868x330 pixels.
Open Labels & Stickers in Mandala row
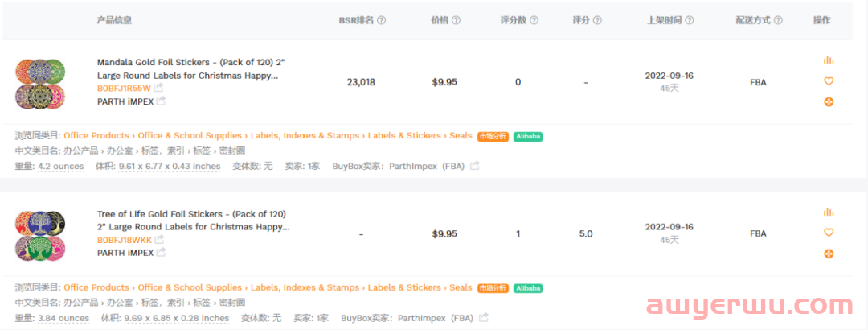click(404, 136)
